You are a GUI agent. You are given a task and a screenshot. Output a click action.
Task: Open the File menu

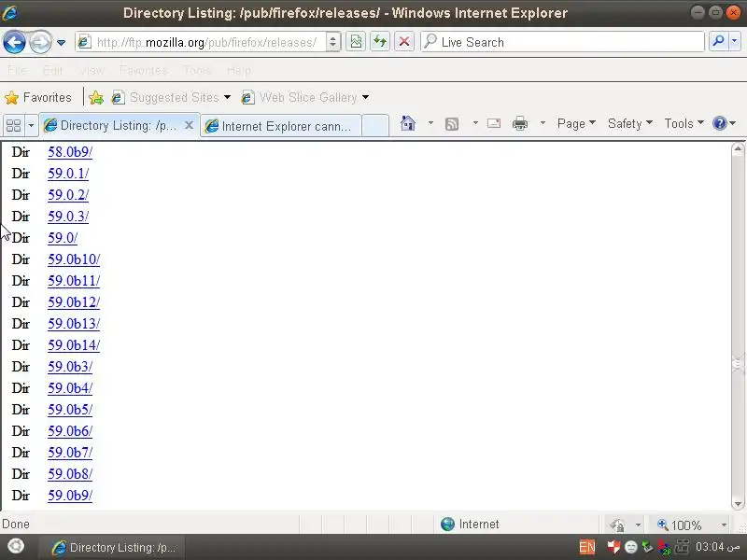[x=17, y=71]
